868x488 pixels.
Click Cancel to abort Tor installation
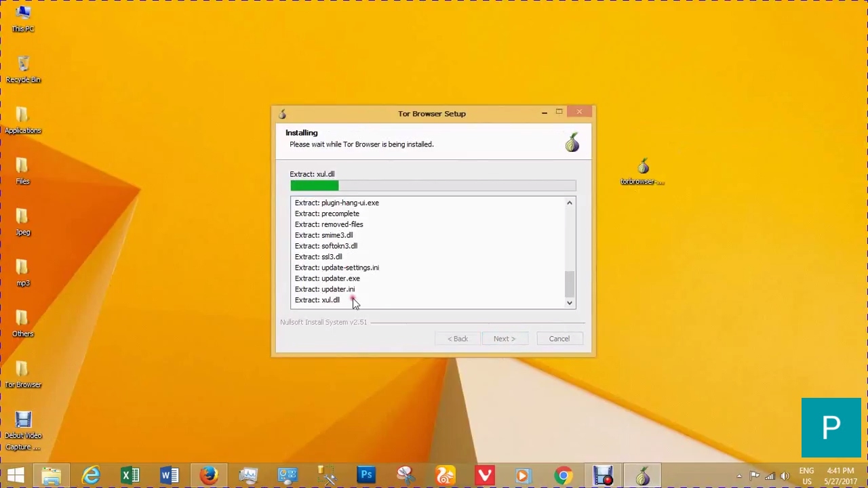(559, 339)
